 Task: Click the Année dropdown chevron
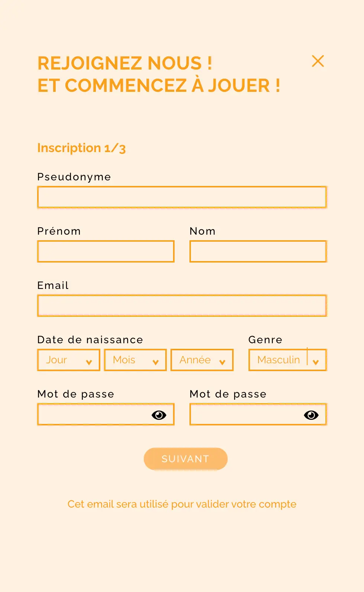tap(222, 361)
